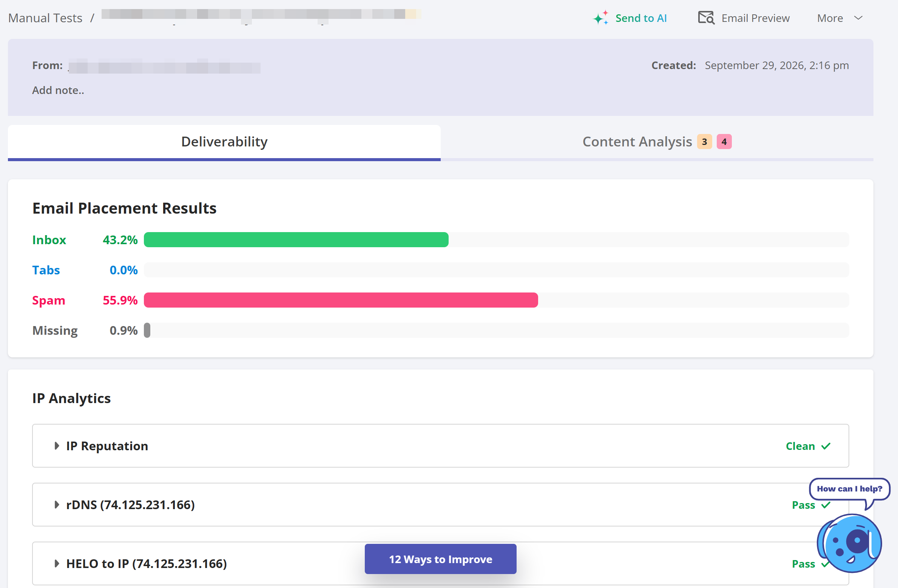This screenshot has height=588, width=898.
Task: Click the Clean checkmark for IP Reputation
Action: point(826,446)
